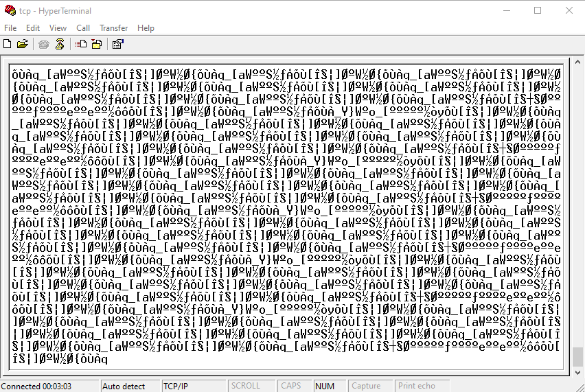Click the TCP/IP status field
The image size is (585, 392).
[x=194, y=386]
